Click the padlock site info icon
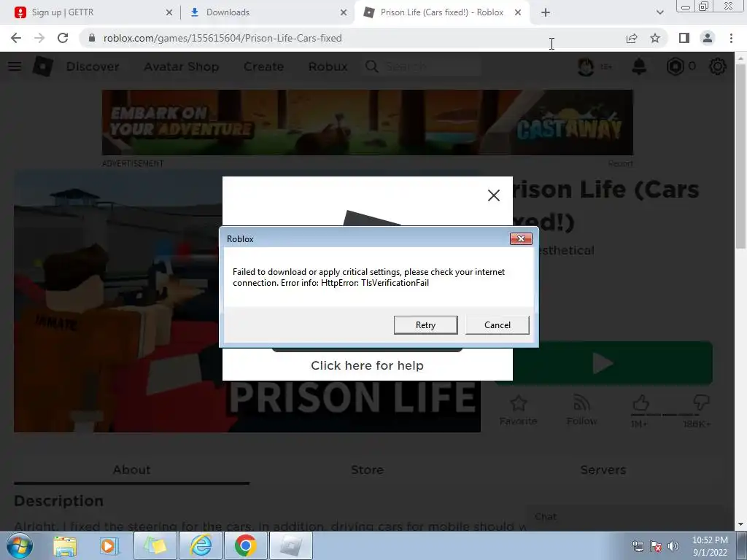747x560 pixels. [x=92, y=38]
